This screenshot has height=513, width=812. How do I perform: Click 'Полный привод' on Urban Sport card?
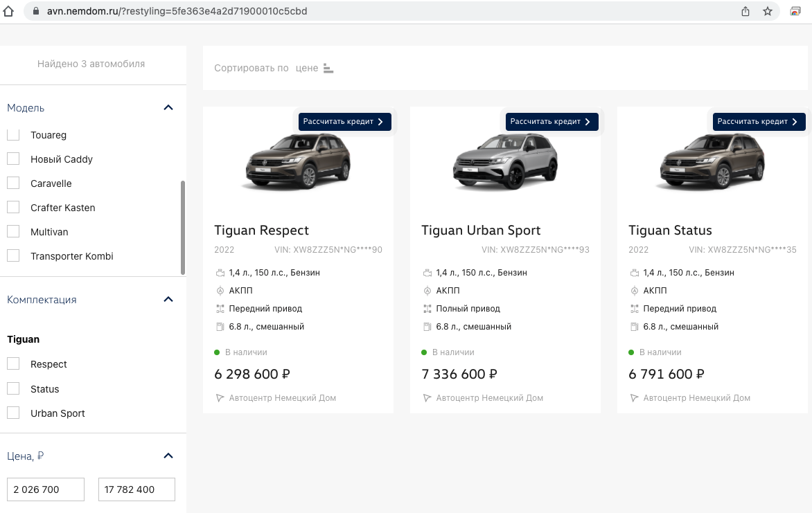point(468,309)
